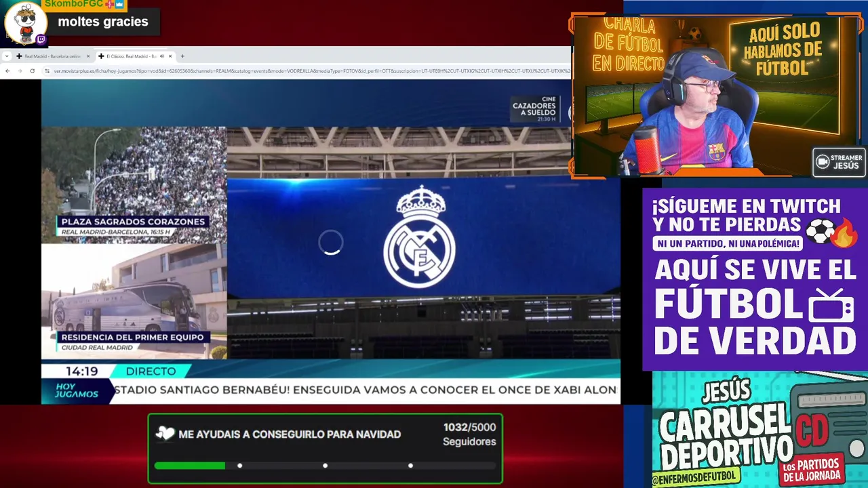Go forward with the browser forward arrow
This screenshot has width=868, height=488.
point(20,70)
